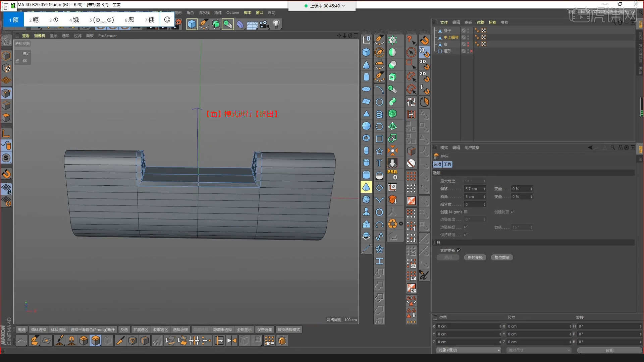The image size is (644, 362).
Task: Open the 上课中 timer dropdown arrow
Action: point(344,6)
